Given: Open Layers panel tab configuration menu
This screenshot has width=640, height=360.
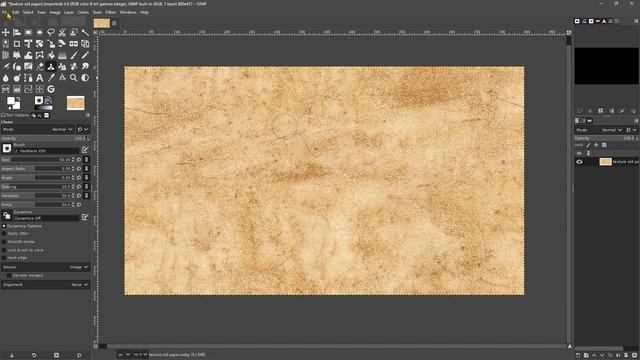Looking at the screenshot, I should (636, 121).
